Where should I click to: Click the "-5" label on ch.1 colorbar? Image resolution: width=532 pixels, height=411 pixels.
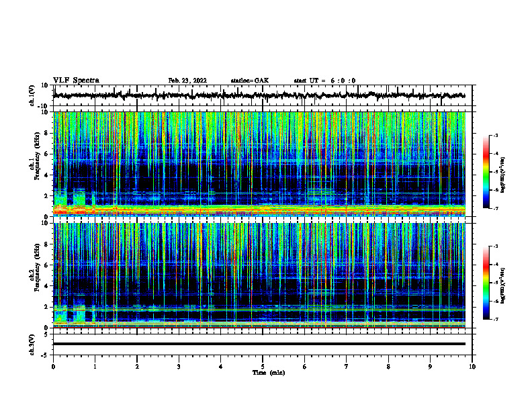(x=496, y=172)
